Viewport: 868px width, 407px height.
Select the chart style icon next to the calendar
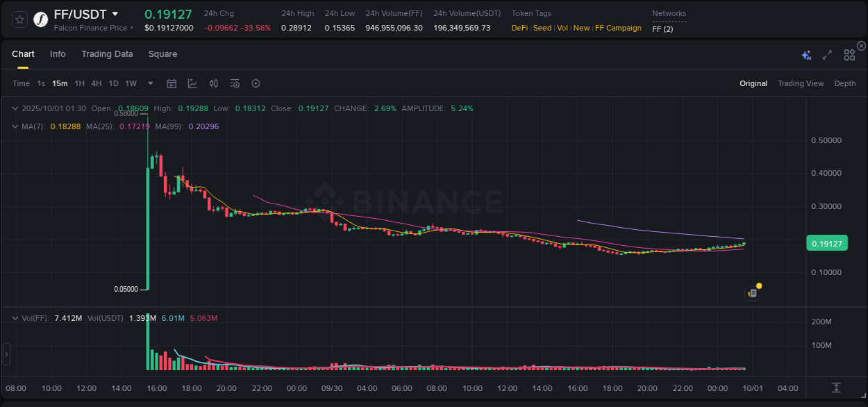point(192,83)
